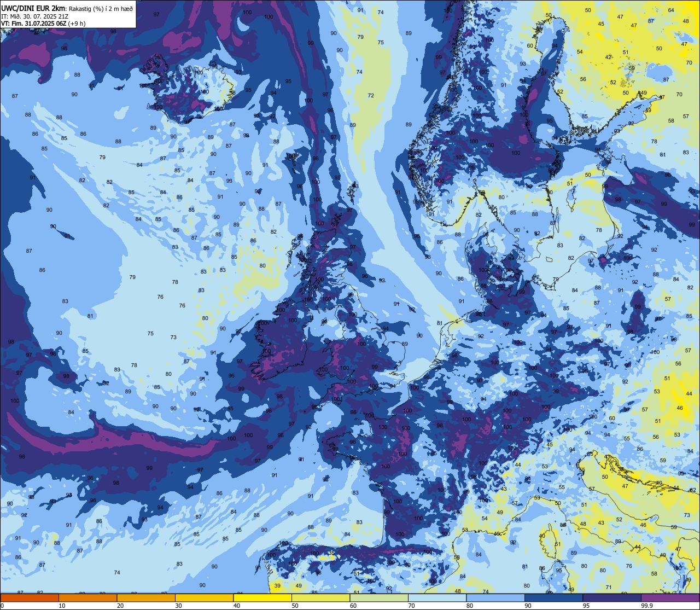Click the '95' legend scale label

tap(586, 606)
